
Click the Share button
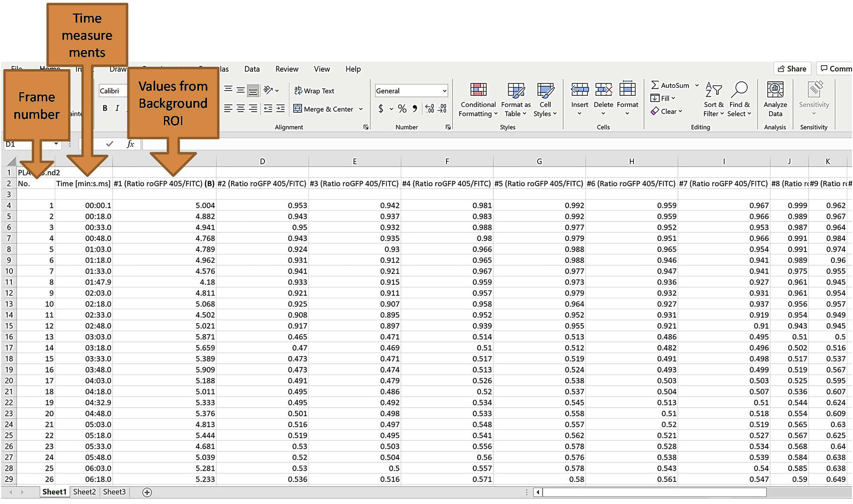[792, 69]
